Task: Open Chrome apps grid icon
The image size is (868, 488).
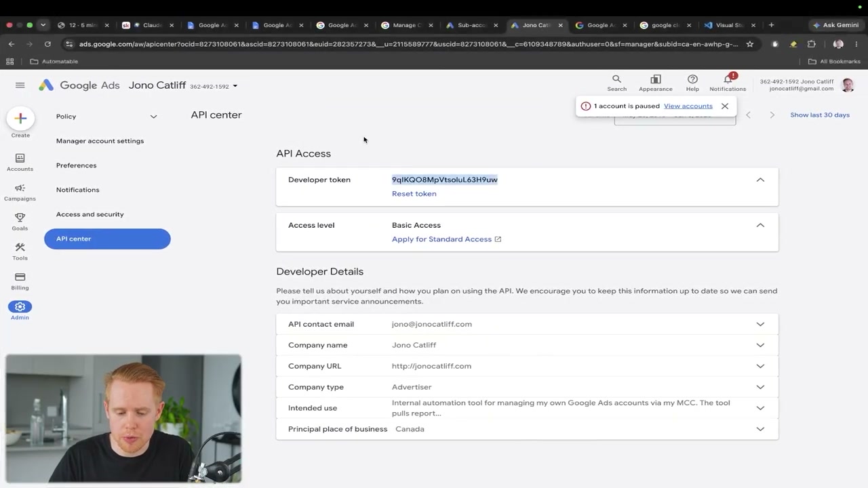Action: point(9,62)
